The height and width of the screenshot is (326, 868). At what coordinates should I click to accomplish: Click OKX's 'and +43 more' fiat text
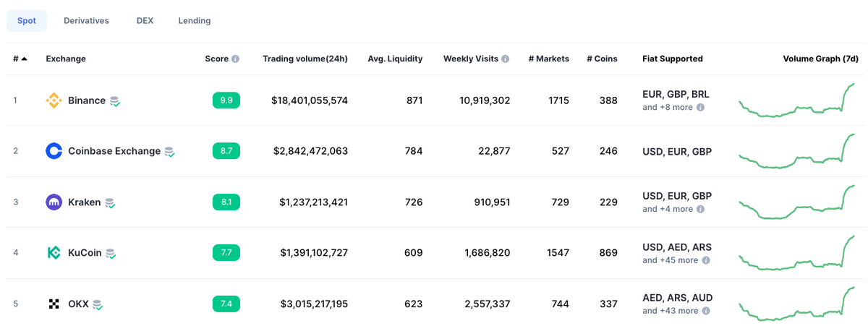pyautogui.click(x=671, y=311)
